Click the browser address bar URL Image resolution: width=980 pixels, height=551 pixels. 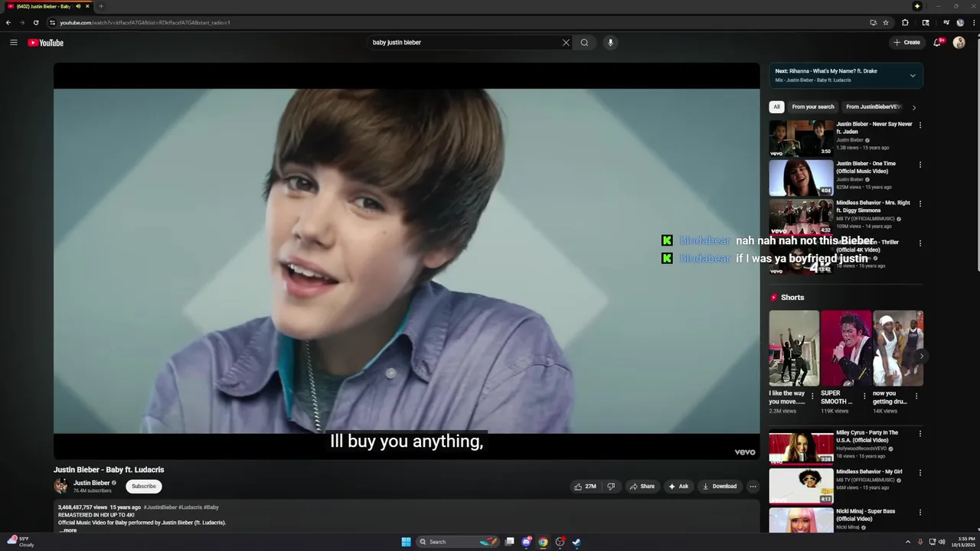145,22
